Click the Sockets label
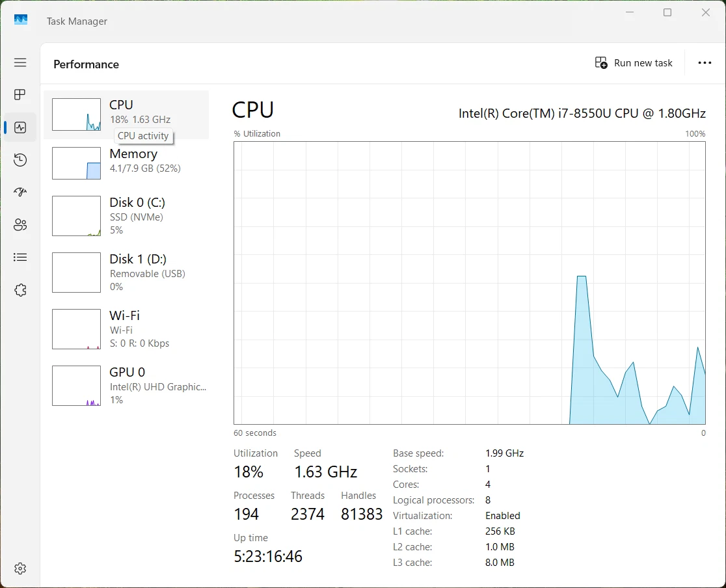Screen dimensions: 726x588 pyautogui.click(x=410, y=469)
